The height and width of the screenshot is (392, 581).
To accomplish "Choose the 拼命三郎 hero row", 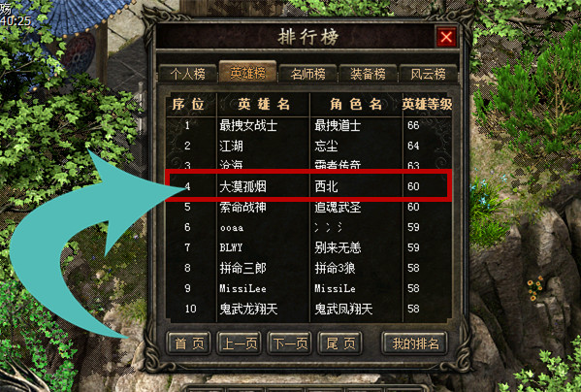I will [308, 268].
